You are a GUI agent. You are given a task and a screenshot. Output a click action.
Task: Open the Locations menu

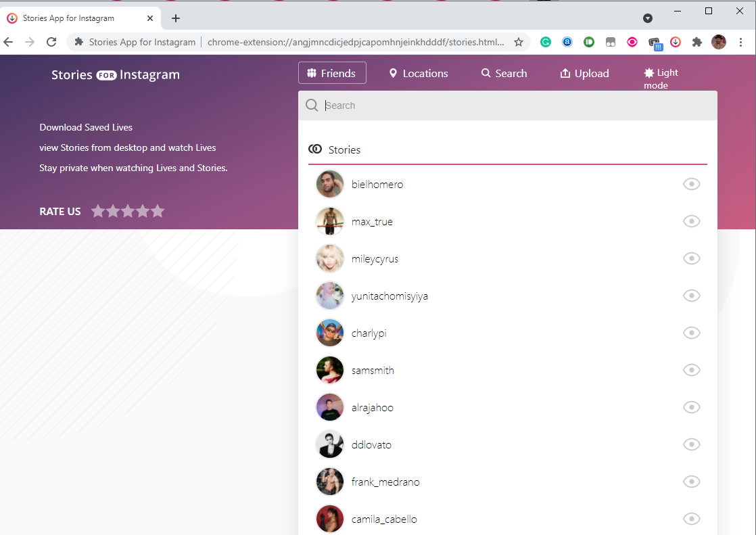click(x=419, y=73)
